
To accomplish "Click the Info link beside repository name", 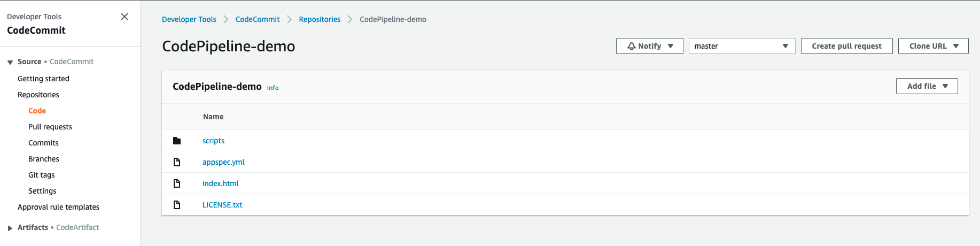I will click(273, 88).
